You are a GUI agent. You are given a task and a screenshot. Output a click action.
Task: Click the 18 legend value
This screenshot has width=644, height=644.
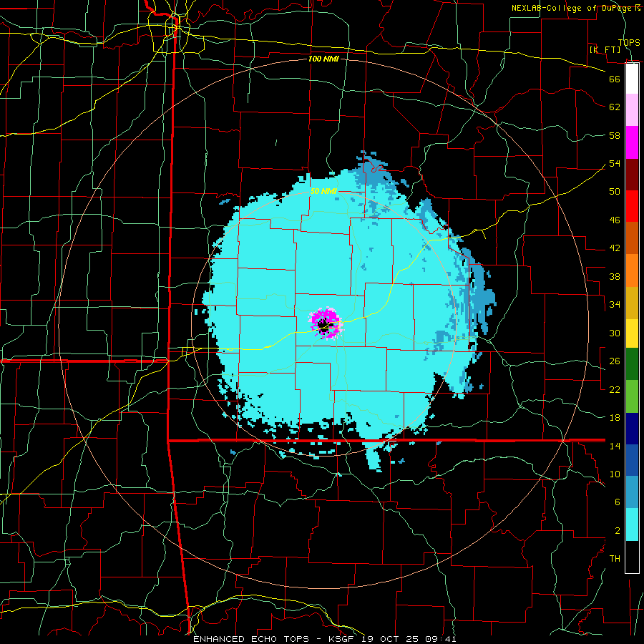point(615,418)
